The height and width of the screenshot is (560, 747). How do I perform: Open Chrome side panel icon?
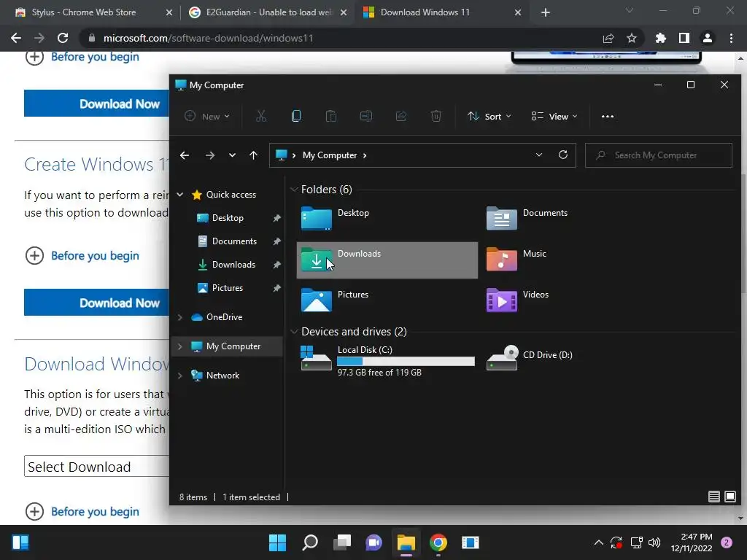pyautogui.click(x=684, y=38)
